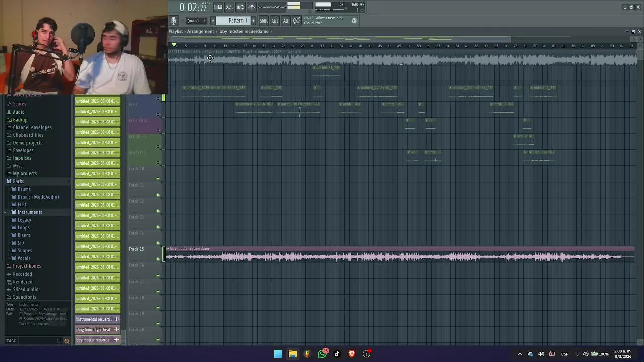Click the browser search magnifier icon
Screen dimensions: 644x362
(67, 341)
